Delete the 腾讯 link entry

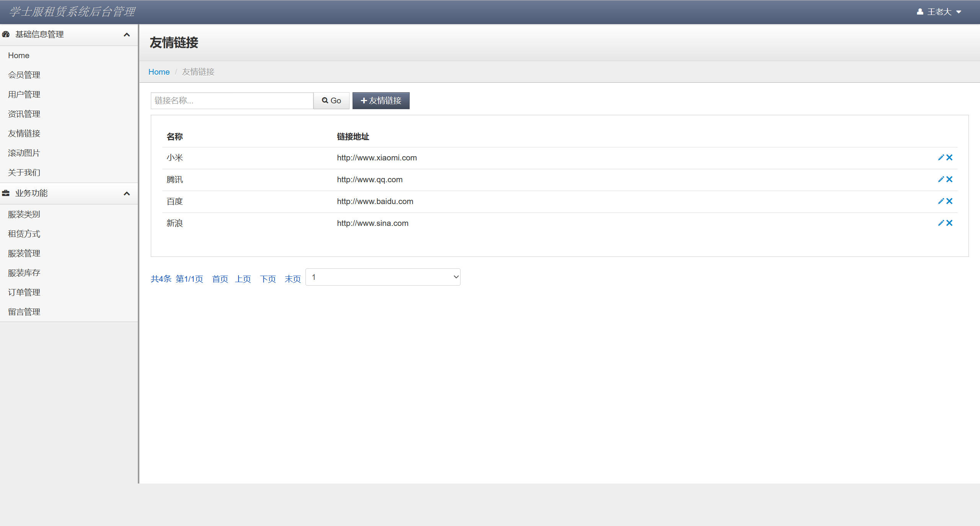tap(949, 179)
